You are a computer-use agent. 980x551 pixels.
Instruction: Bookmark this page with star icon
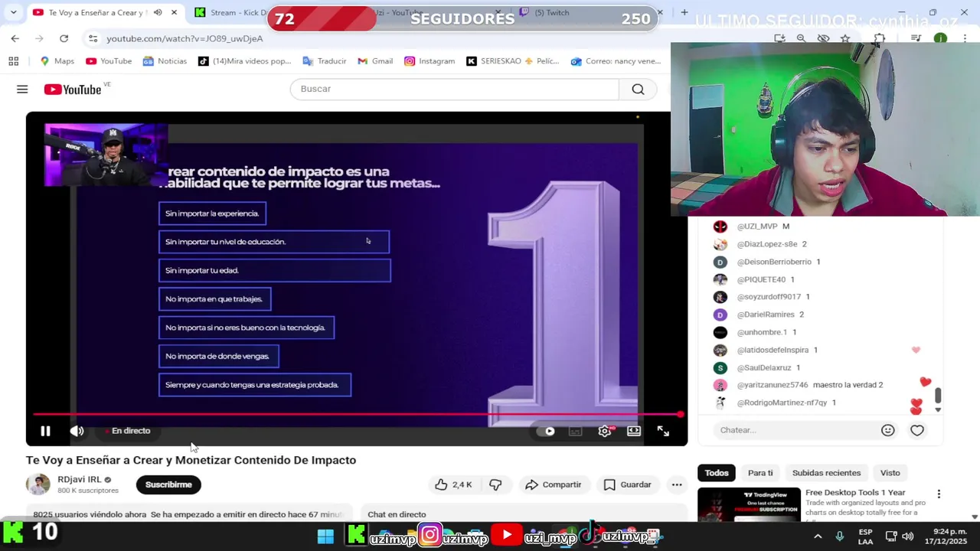coord(845,38)
